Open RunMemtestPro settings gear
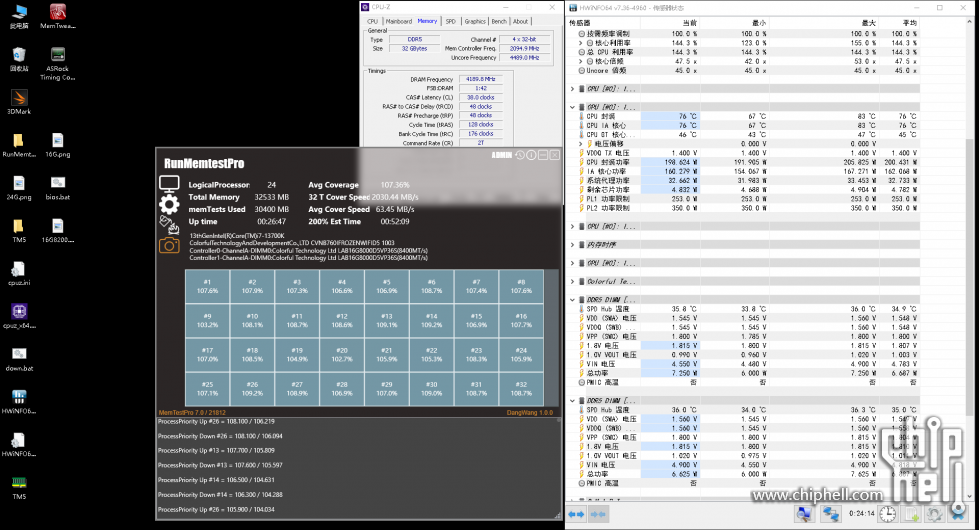This screenshot has width=979, height=530. (x=169, y=204)
